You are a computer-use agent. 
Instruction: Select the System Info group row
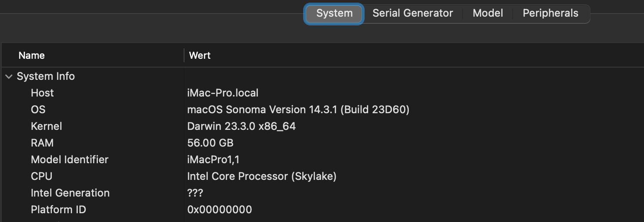[x=46, y=76]
